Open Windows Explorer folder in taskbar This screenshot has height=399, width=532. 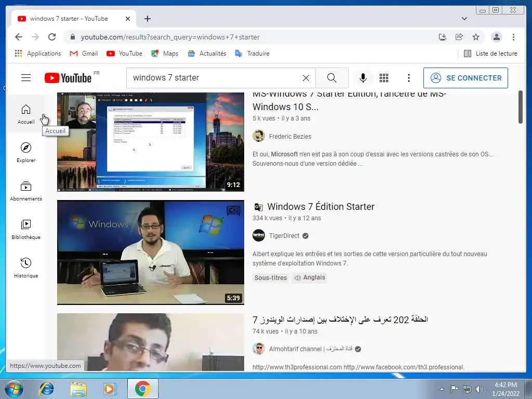coord(78,389)
